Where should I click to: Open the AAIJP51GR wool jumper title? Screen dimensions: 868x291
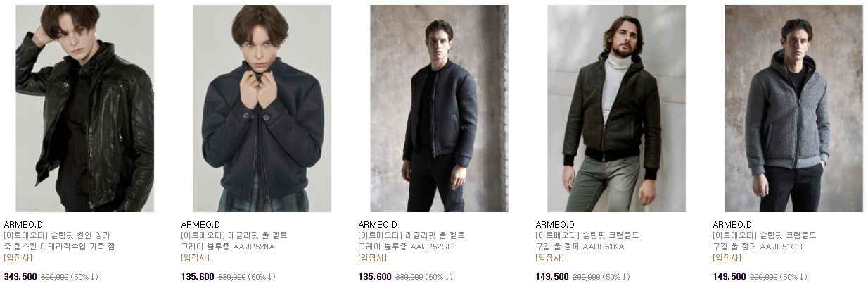coord(765,241)
